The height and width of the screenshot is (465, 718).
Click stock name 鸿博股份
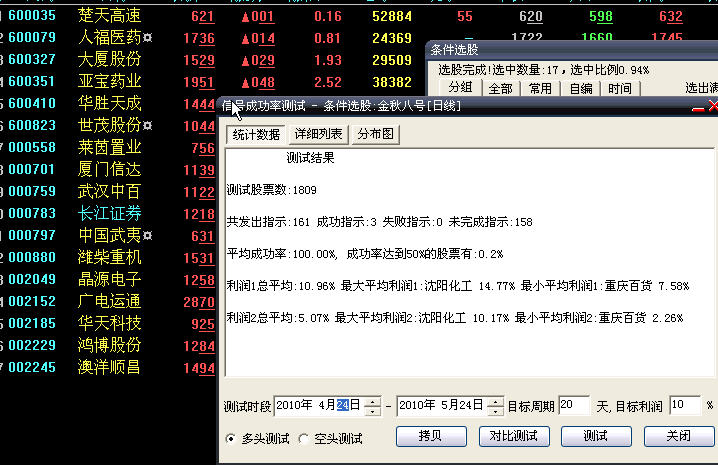click(x=109, y=345)
